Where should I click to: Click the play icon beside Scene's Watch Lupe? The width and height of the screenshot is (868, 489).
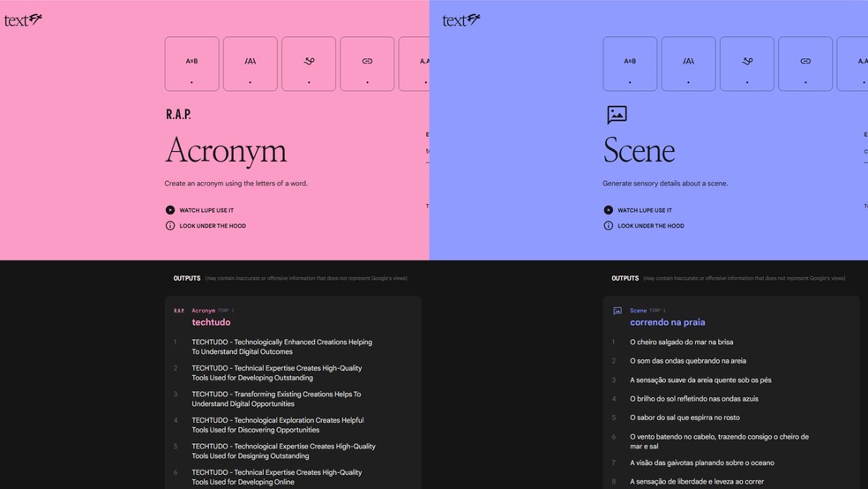pyautogui.click(x=609, y=210)
